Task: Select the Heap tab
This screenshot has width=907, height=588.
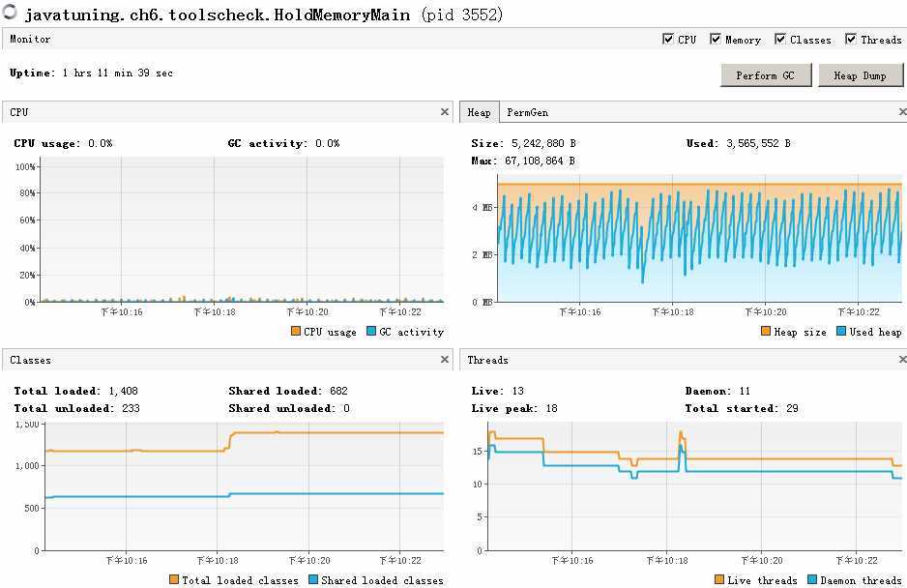Action: (x=479, y=112)
